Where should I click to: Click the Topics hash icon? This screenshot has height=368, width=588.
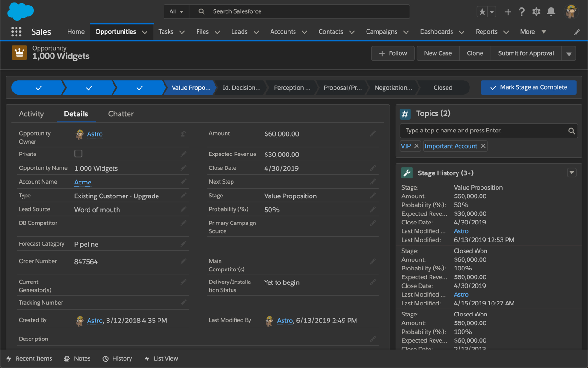click(x=405, y=114)
